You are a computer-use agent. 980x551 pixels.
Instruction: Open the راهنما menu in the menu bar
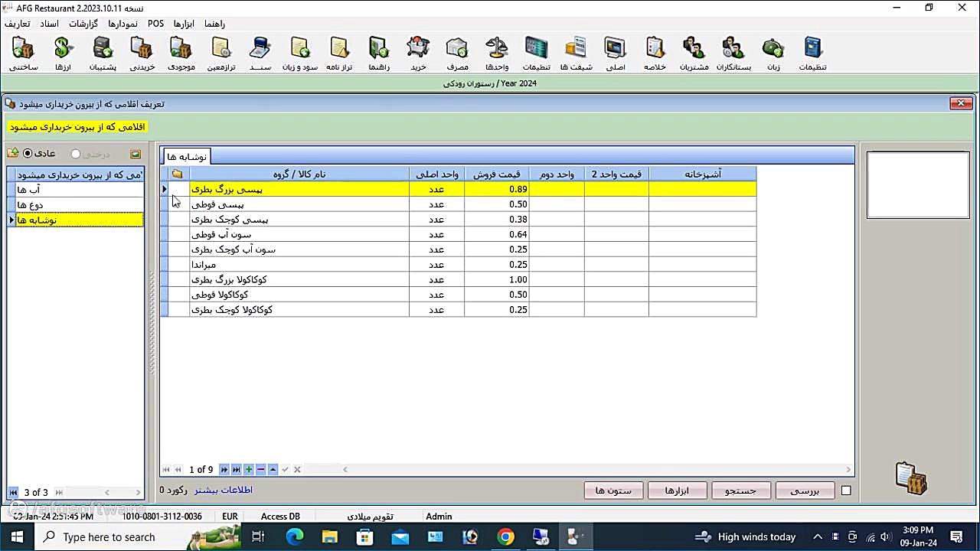214,24
